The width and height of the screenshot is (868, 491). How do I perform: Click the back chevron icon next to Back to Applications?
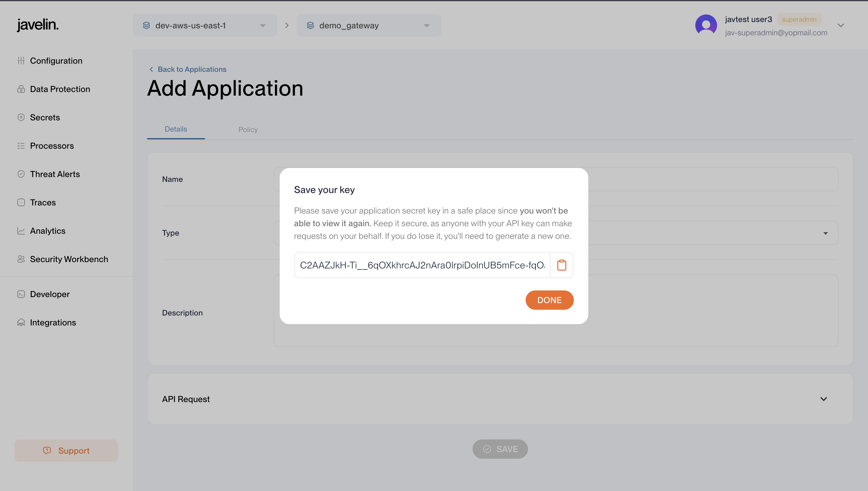pos(151,69)
